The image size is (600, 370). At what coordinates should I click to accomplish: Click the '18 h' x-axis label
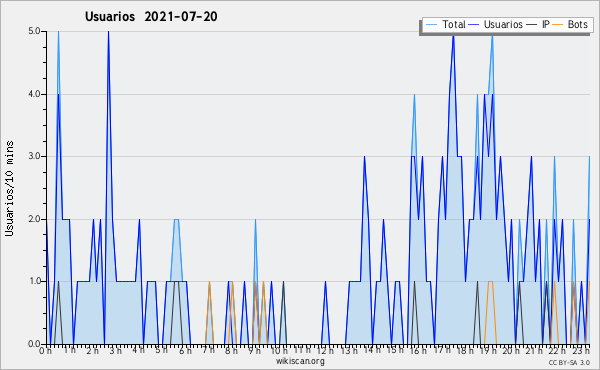(x=465, y=351)
